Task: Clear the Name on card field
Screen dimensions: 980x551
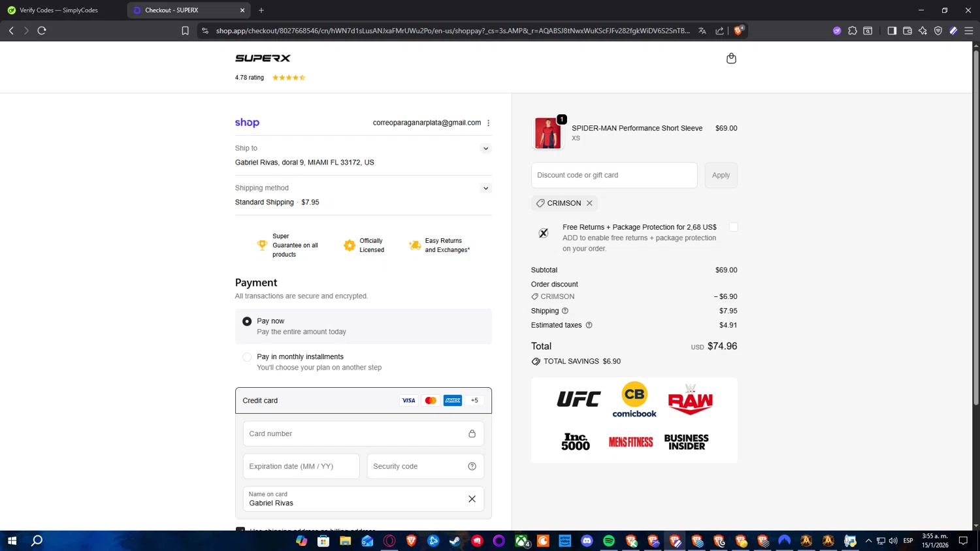Action: 472,499
